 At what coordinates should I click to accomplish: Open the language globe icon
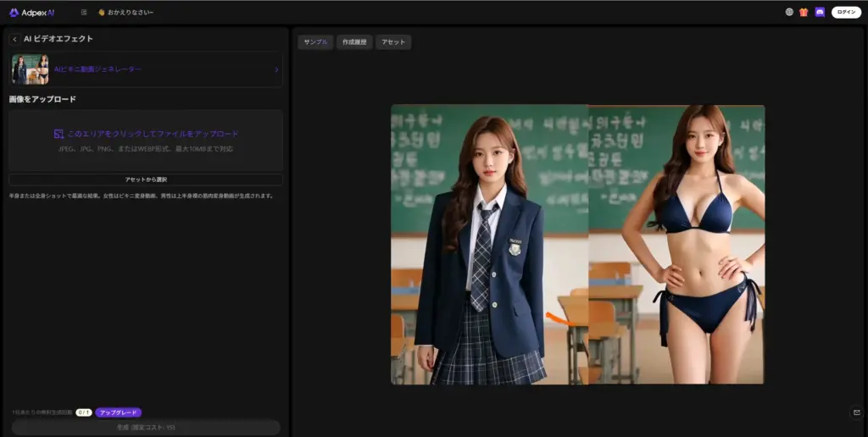coord(789,12)
